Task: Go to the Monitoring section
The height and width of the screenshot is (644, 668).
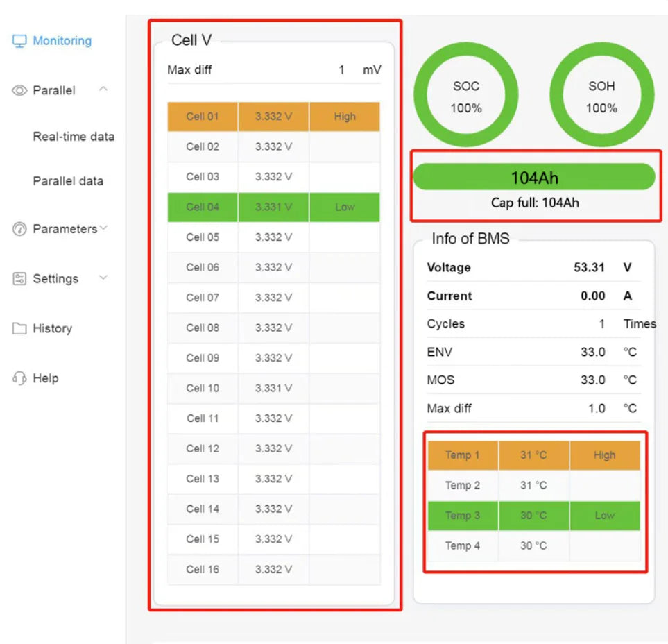Action: coord(62,41)
